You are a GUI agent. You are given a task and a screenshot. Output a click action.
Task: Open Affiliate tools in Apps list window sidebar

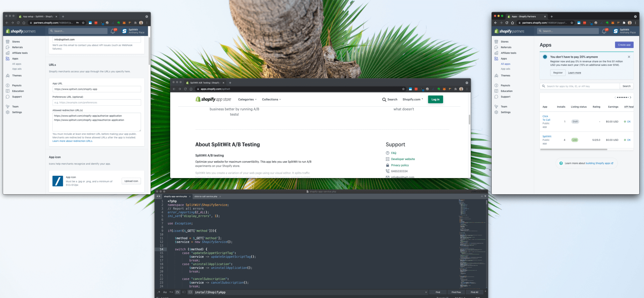pyautogui.click(x=508, y=53)
